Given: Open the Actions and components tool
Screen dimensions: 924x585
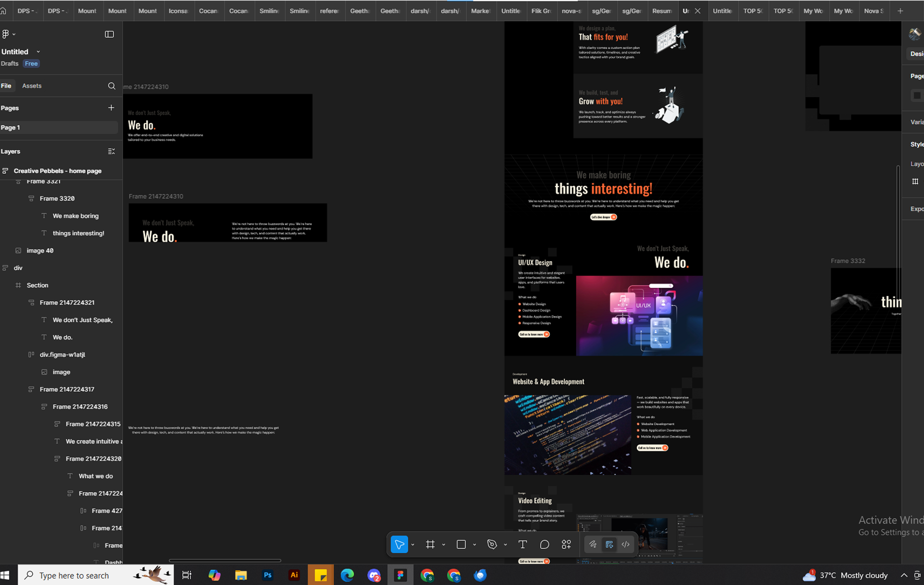Looking at the screenshot, I should coord(566,544).
